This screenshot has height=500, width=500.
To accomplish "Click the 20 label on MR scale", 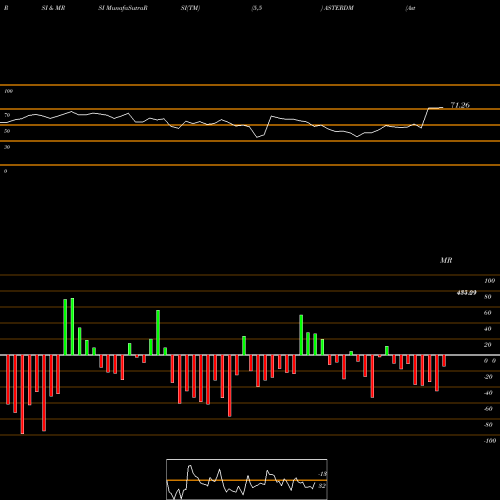I will pos(488,345).
